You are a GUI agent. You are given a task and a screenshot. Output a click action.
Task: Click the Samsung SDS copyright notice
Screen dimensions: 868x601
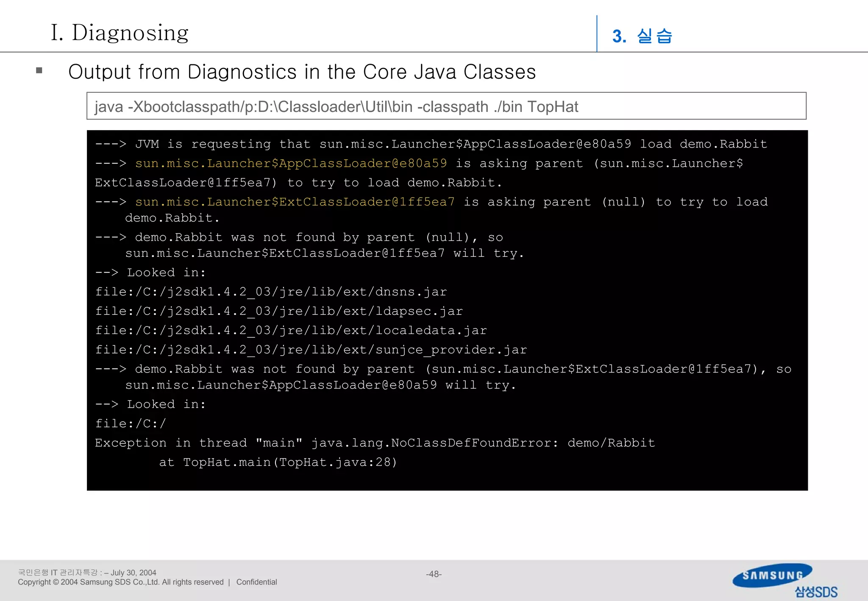pyautogui.click(x=120, y=582)
